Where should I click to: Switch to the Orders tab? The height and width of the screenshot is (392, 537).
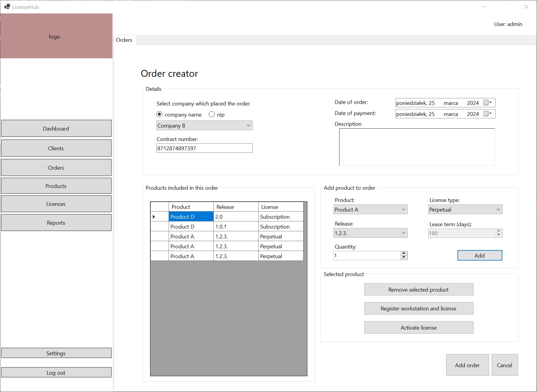[124, 40]
